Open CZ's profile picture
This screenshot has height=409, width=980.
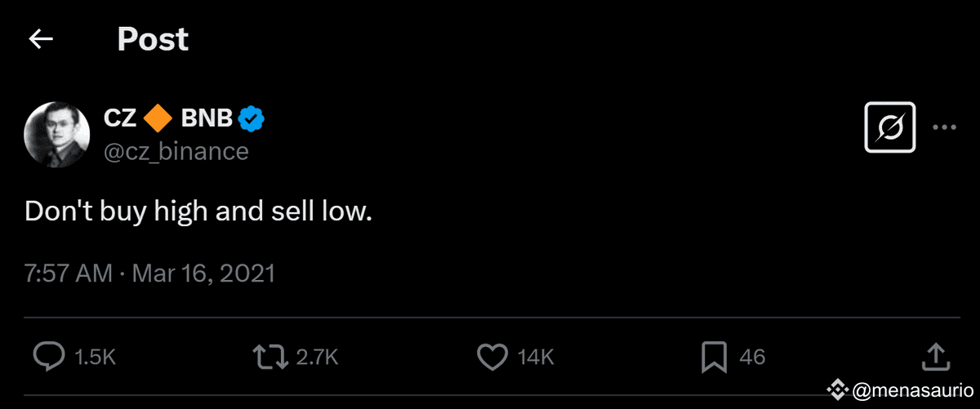(57, 135)
